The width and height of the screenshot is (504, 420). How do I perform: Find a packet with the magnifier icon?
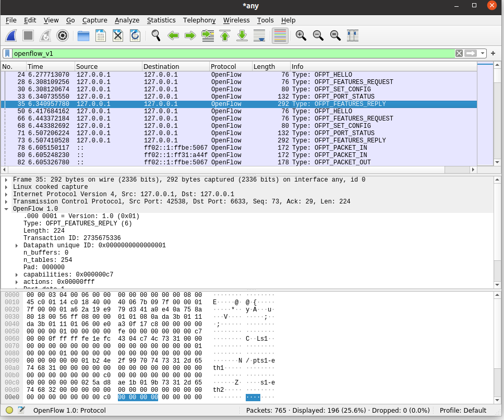click(x=156, y=35)
